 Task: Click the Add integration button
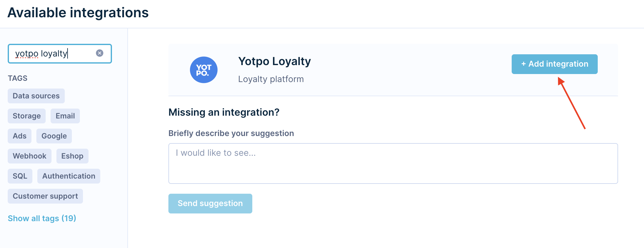[554, 64]
